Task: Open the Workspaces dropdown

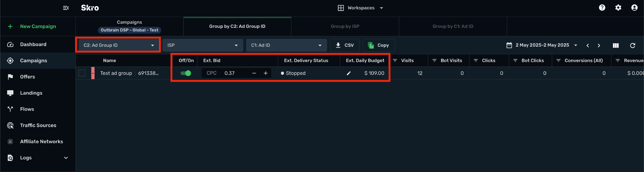Action: (361, 8)
